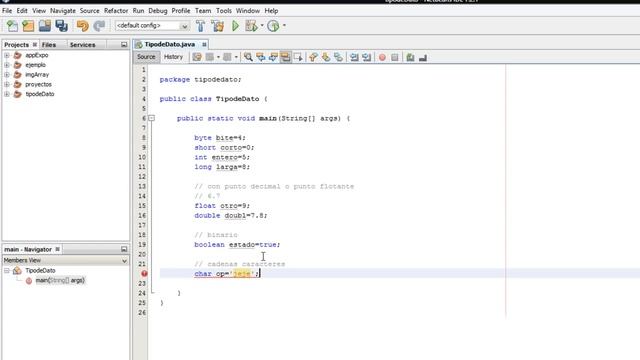
Task: Close the main - Navigator tab
Action: coord(58,249)
